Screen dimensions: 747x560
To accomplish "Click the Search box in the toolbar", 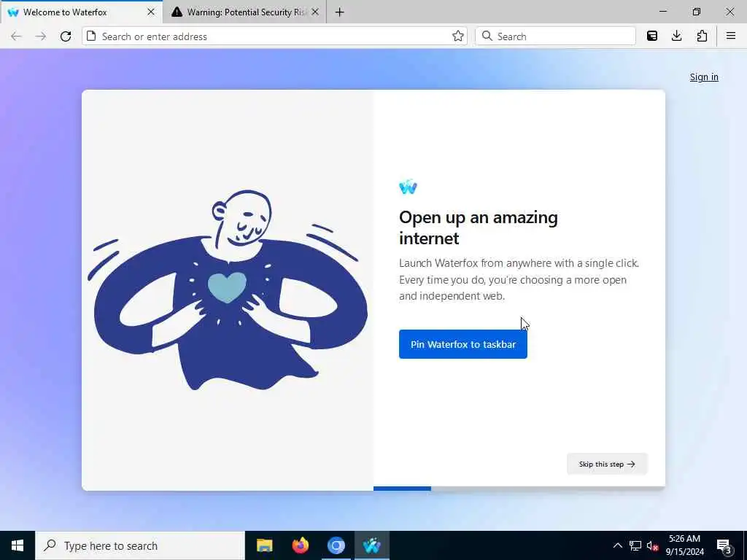I will pyautogui.click(x=555, y=36).
